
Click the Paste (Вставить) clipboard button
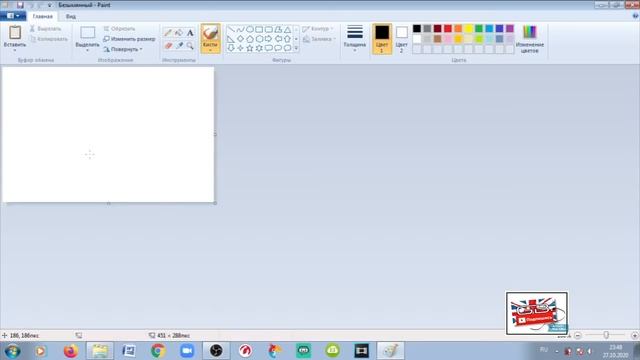point(15,35)
